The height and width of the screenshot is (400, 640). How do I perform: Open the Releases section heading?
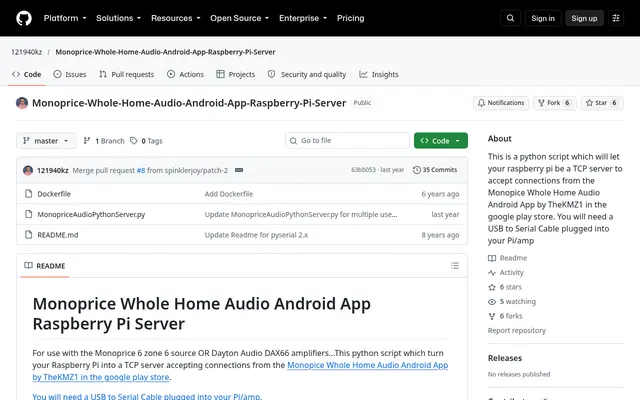[x=504, y=358]
